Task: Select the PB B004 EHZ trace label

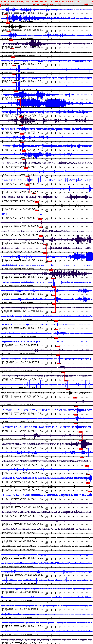Action: coord(22,158)
